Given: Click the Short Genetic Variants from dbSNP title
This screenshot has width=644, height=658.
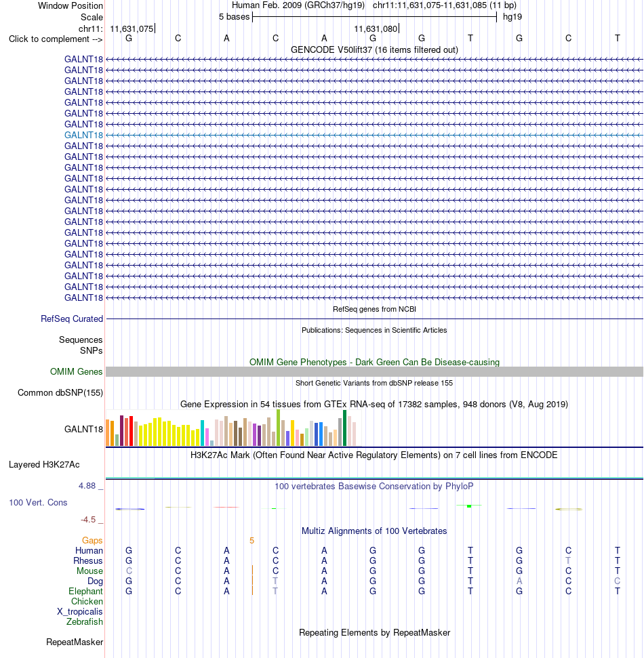Looking at the screenshot, I should pyautogui.click(x=374, y=383).
